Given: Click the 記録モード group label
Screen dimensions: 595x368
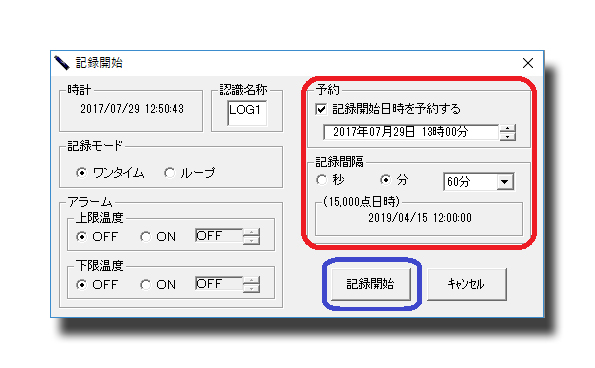Looking at the screenshot, I should (95, 146).
